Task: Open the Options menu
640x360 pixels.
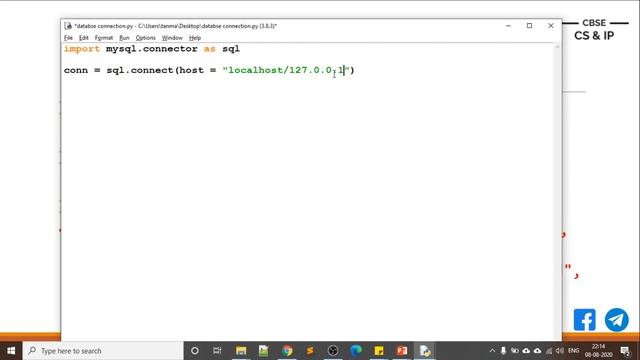Action: click(145, 38)
